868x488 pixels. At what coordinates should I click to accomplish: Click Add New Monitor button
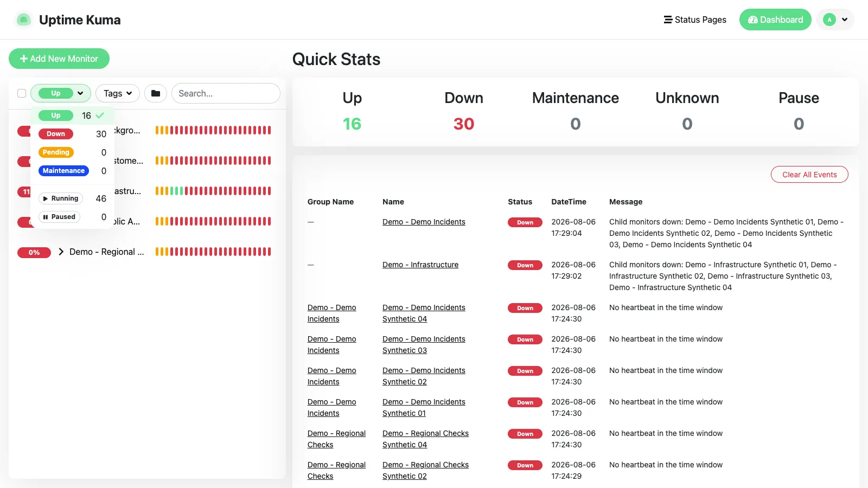click(59, 59)
